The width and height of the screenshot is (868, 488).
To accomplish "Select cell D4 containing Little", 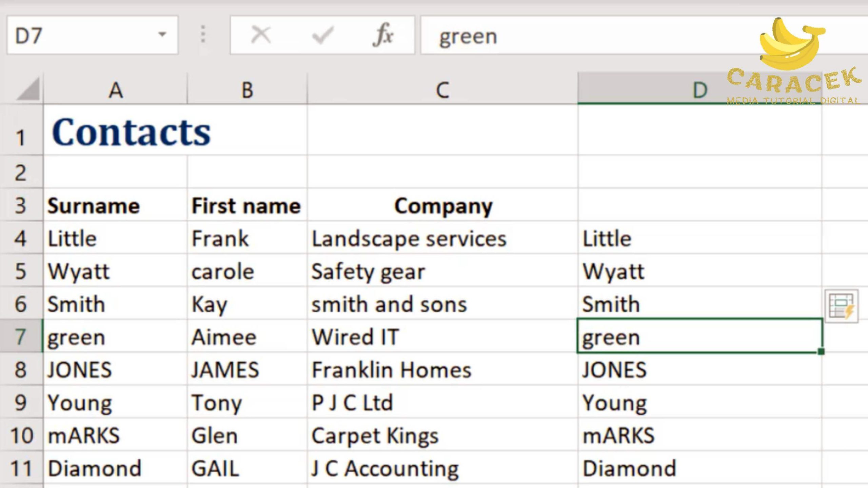I will [x=700, y=238].
